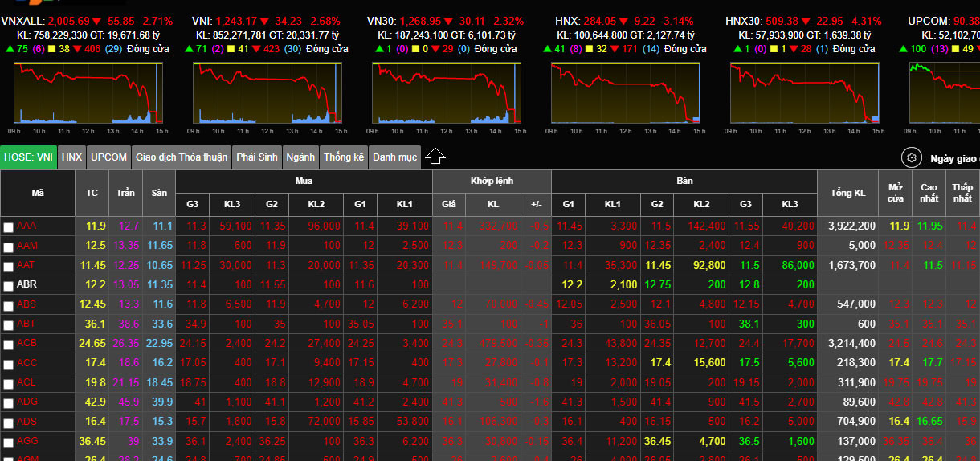Open the Thống kê tab
The height and width of the screenshot is (461, 980).
pos(344,157)
